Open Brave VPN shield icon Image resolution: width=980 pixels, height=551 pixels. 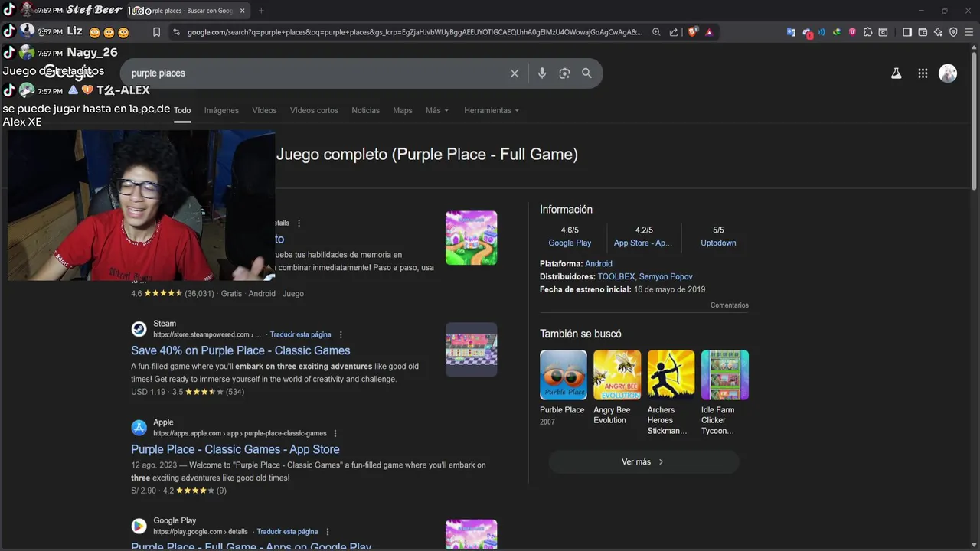tap(953, 32)
